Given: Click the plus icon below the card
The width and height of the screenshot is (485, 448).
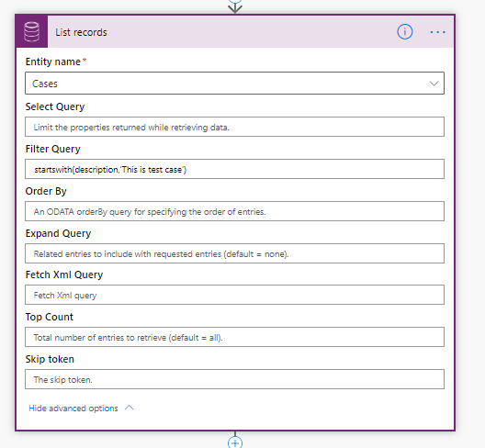Looking at the screenshot, I should click(235, 442).
